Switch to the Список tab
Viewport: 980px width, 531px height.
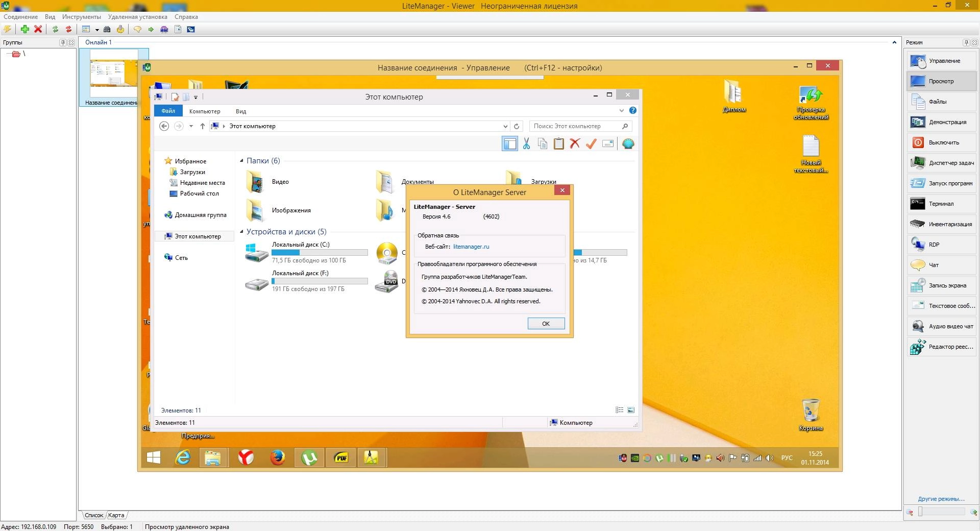(x=93, y=515)
